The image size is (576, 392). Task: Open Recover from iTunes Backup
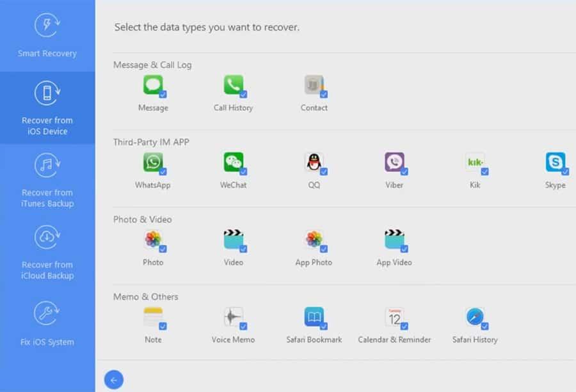(47, 180)
